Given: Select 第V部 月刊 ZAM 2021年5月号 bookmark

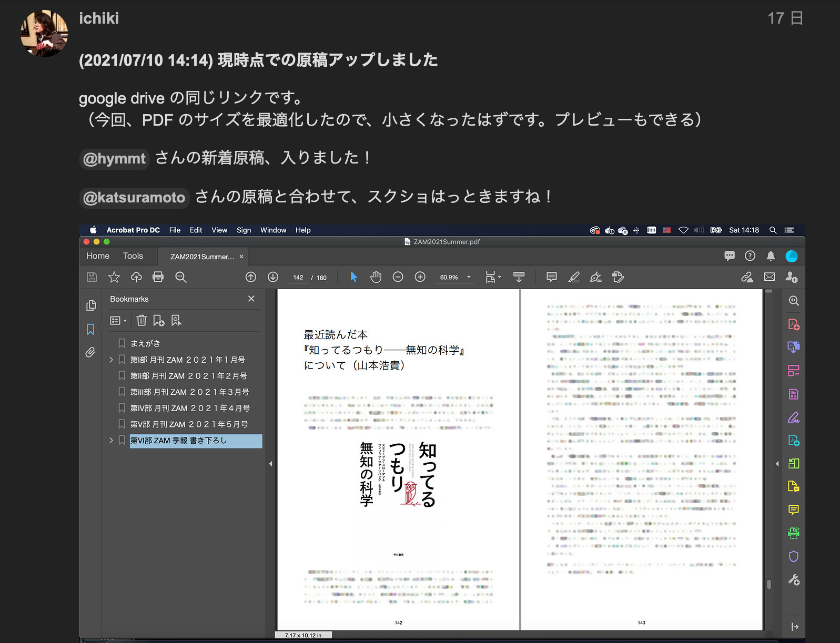Looking at the screenshot, I should (x=189, y=424).
